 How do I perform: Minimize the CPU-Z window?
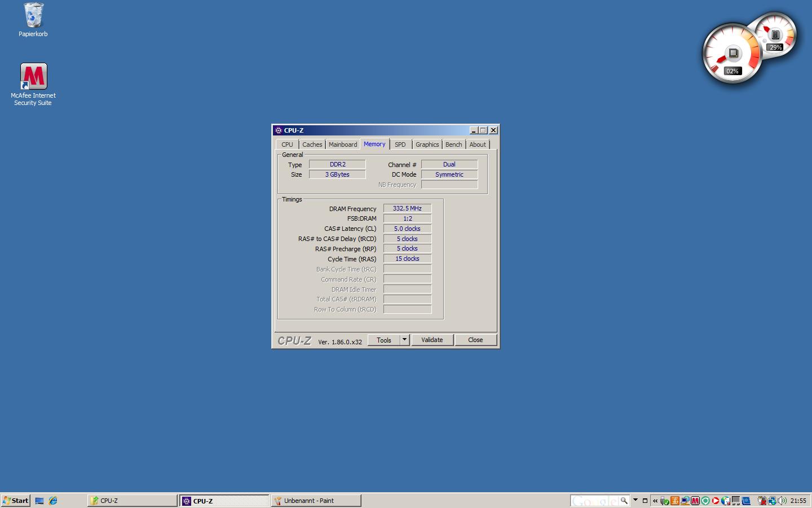pyautogui.click(x=474, y=130)
